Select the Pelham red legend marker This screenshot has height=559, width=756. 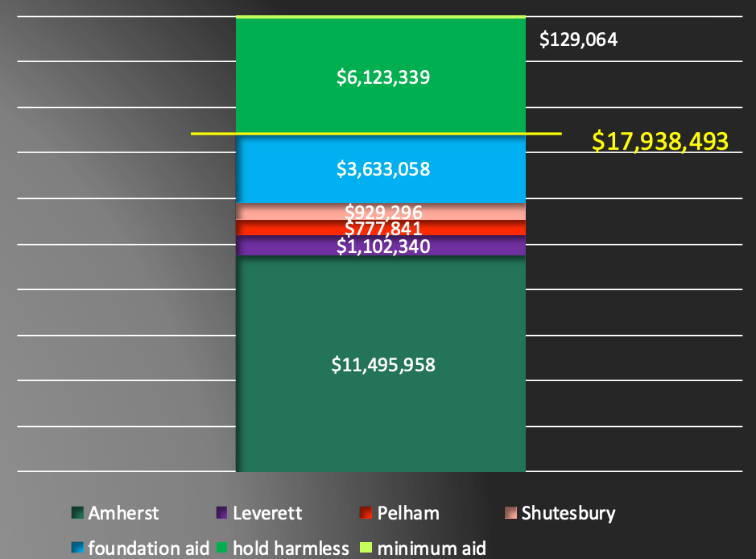(364, 513)
